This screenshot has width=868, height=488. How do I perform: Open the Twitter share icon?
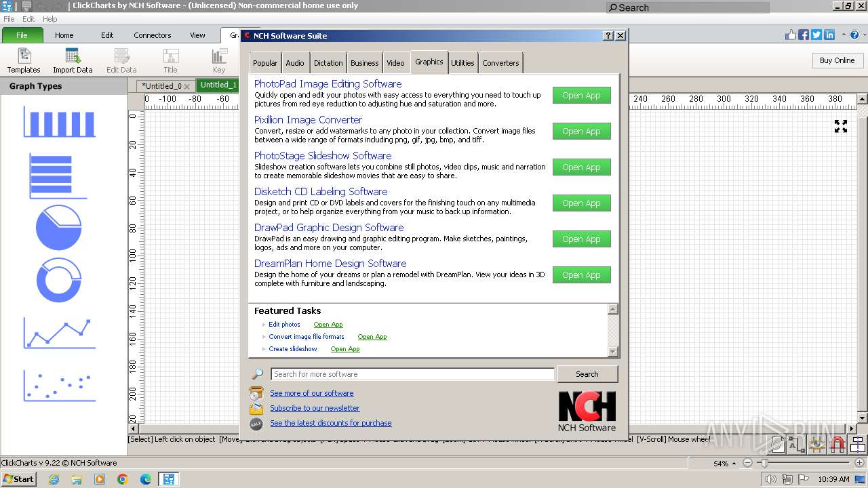tap(816, 35)
